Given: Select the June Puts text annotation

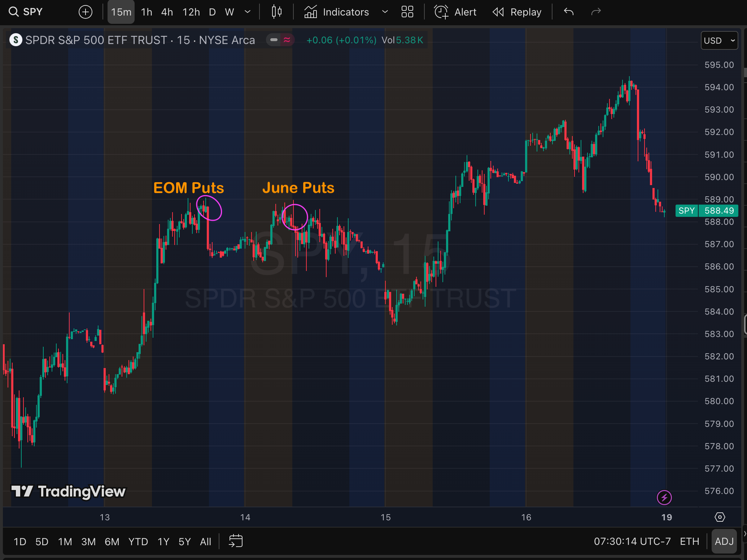Looking at the screenshot, I should pos(298,188).
